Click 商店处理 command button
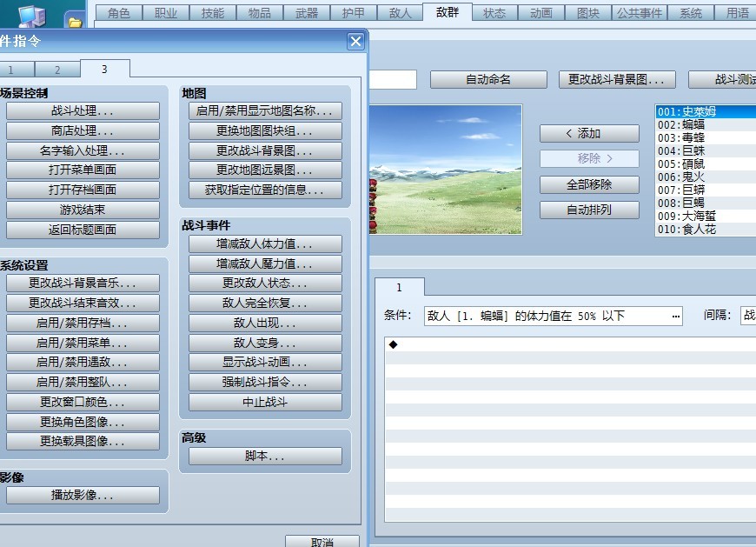 coord(83,130)
